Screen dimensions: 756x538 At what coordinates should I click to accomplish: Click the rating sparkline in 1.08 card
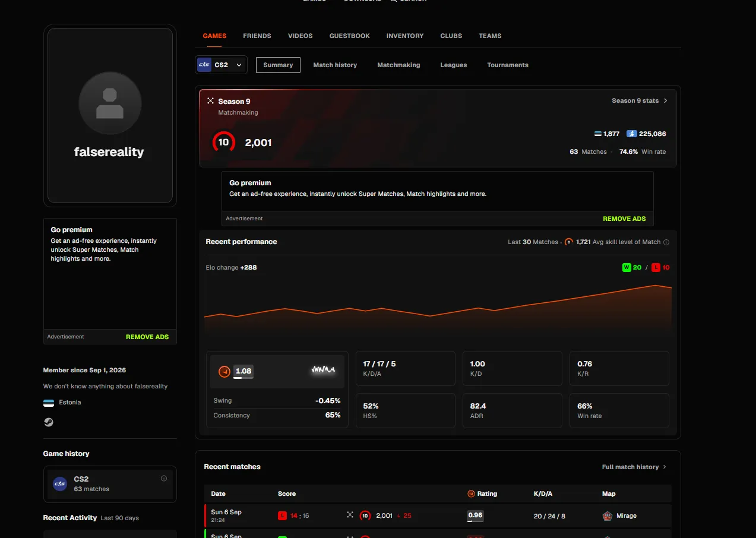click(x=323, y=370)
